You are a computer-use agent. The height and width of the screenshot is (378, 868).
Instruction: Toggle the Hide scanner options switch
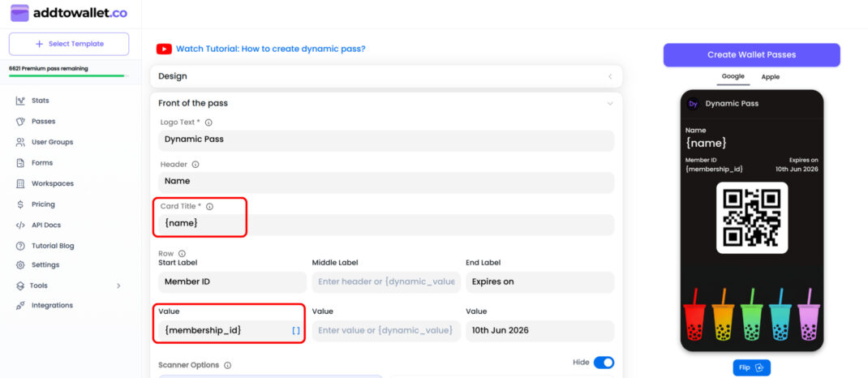tap(604, 363)
